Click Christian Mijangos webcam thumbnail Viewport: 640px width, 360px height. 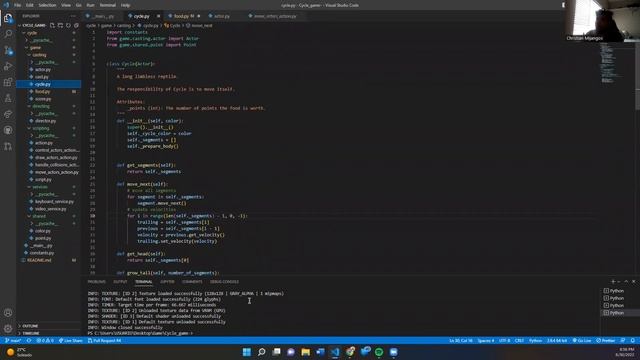602,20
